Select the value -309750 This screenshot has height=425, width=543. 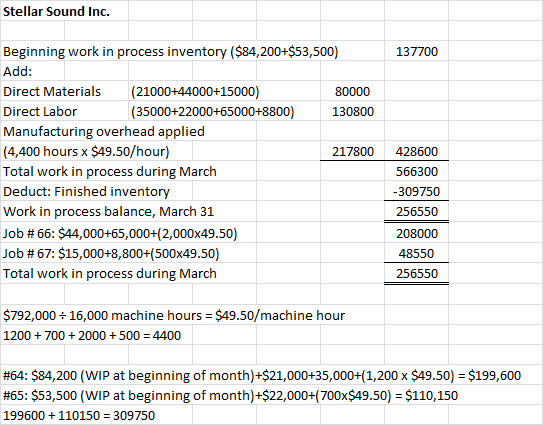(416, 192)
